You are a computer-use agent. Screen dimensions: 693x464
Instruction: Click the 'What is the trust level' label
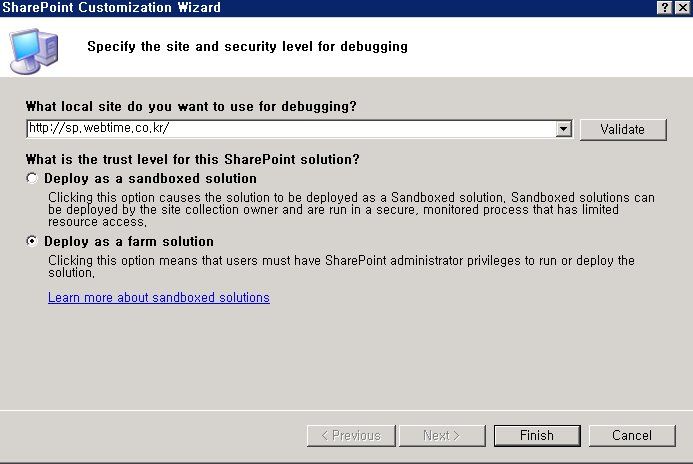click(193, 159)
